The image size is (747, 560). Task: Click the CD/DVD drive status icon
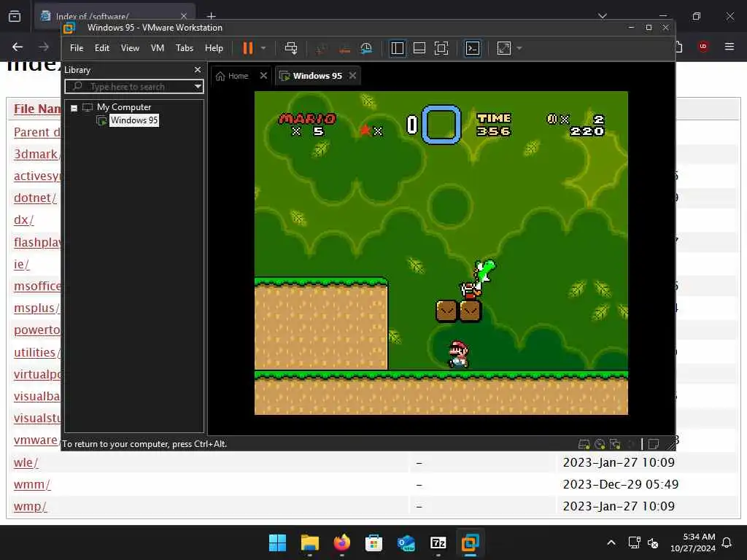(600, 444)
